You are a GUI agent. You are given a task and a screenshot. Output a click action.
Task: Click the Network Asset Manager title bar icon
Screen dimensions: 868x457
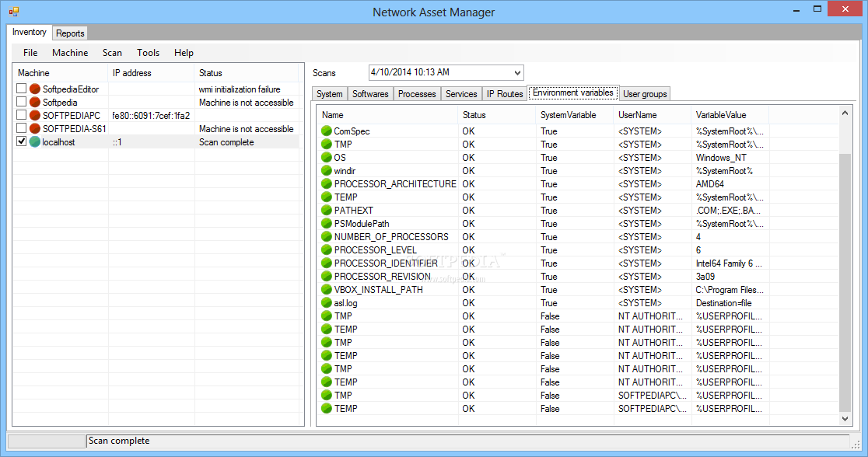14,11
